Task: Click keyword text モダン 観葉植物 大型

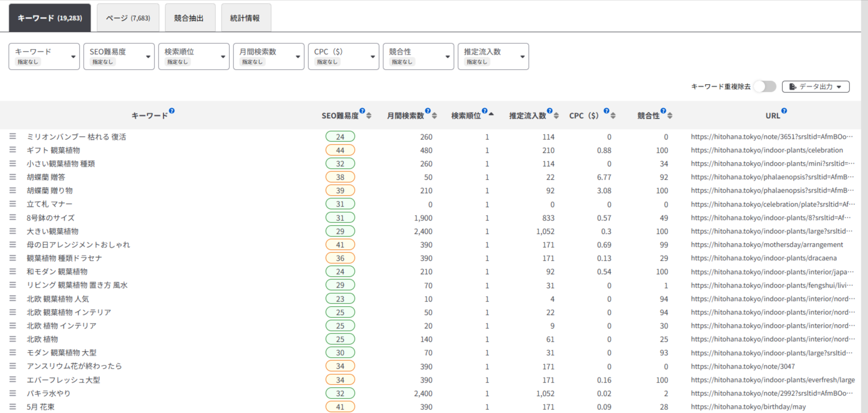Action: coord(61,353)
